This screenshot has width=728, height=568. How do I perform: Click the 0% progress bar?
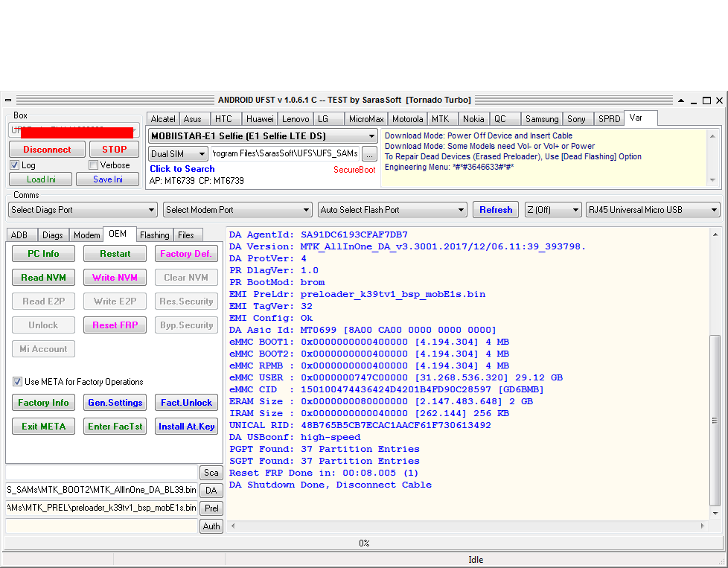pyautogui.click(x=363, y=543)
